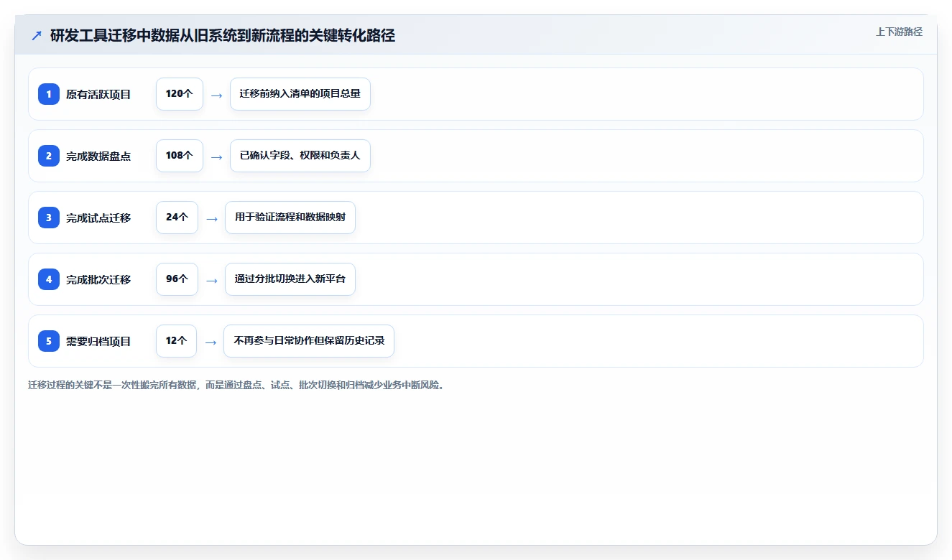Click the 96个 value chip

pos(177,279)
